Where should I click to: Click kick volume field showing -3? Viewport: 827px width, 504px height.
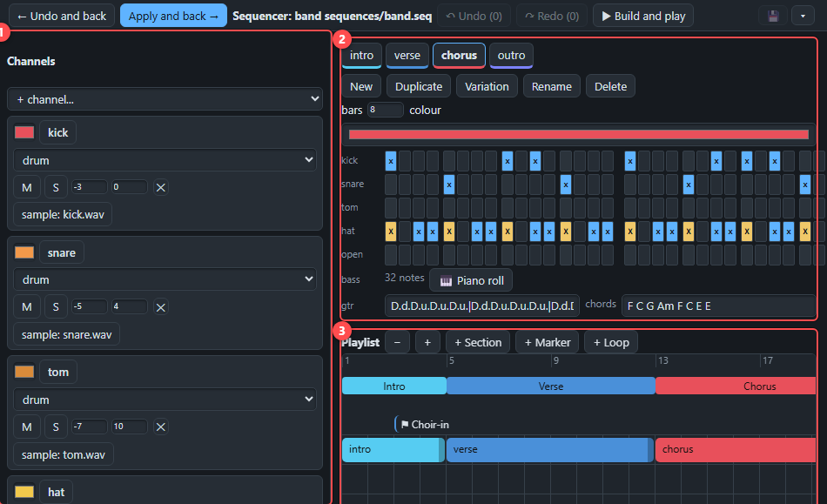coord(90,187)
